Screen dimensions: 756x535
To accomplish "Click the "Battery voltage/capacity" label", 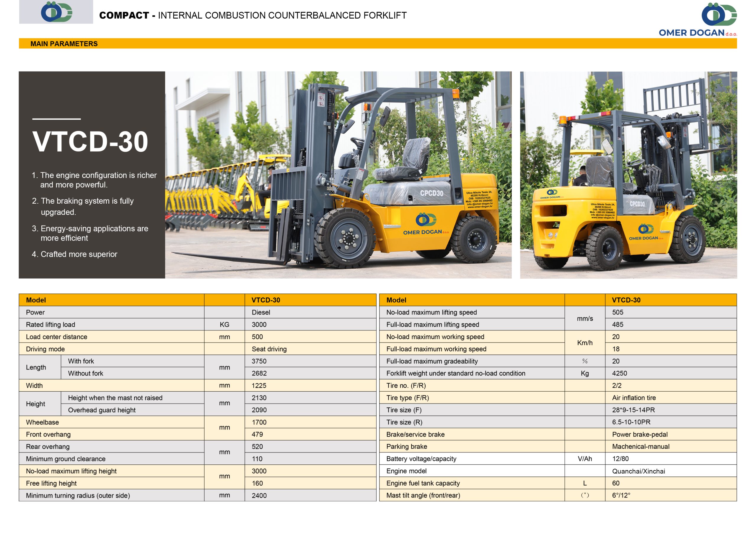I will coord(421,458).
